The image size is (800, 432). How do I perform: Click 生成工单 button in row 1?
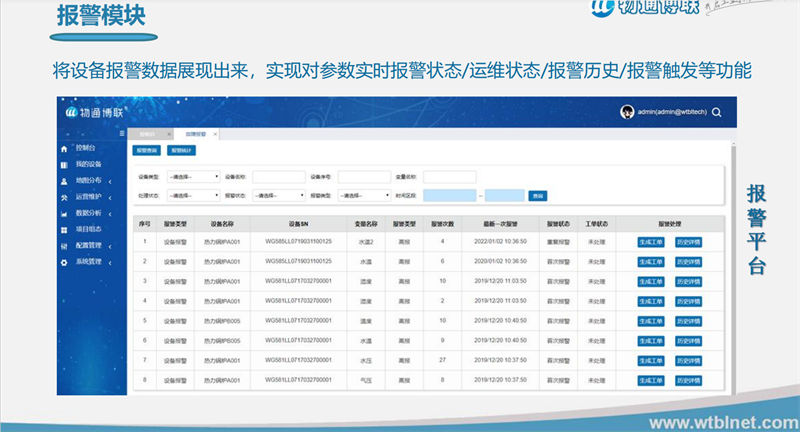pos(650,241)
